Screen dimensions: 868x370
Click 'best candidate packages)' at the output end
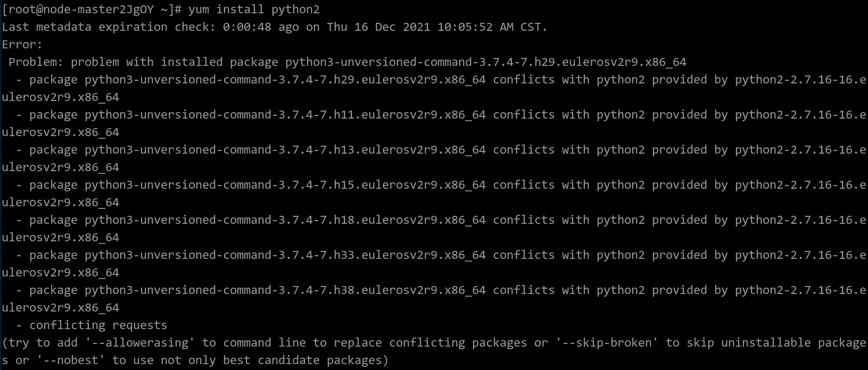click(x=306, y=360)
